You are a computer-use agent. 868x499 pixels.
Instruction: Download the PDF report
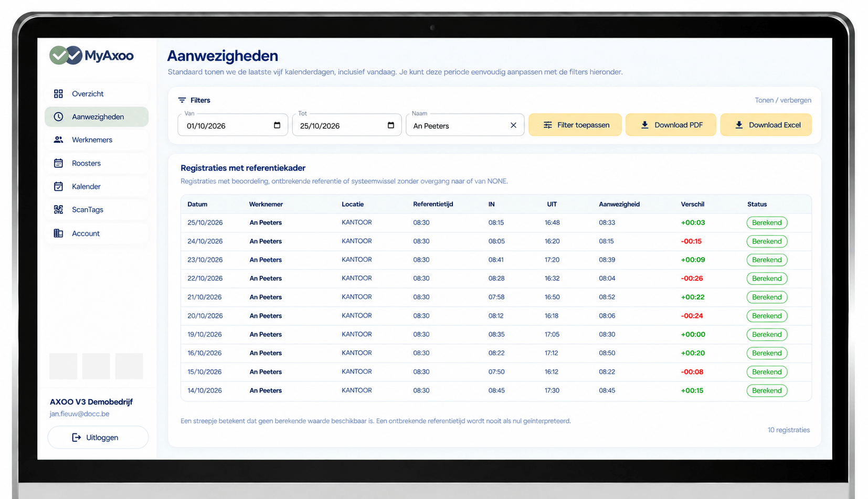tap(671, 125)
